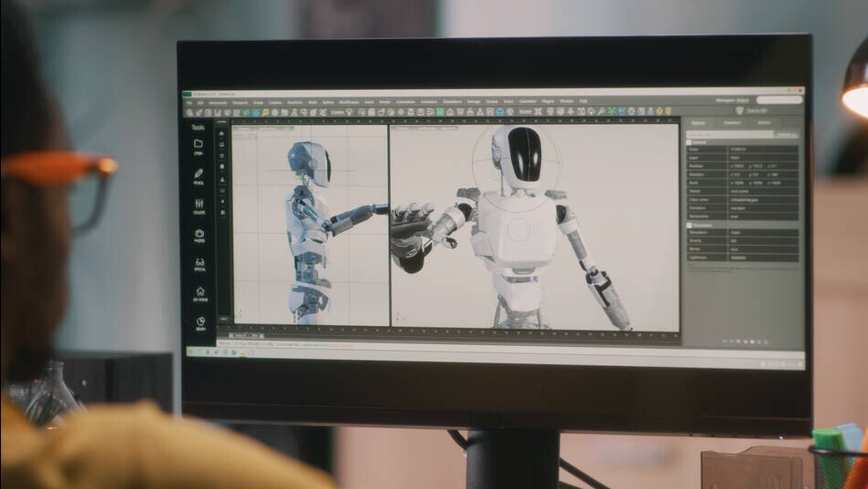Switch to the Fastners tab
Viewport: 868px width, 489px height.
(x=732, y=123)
